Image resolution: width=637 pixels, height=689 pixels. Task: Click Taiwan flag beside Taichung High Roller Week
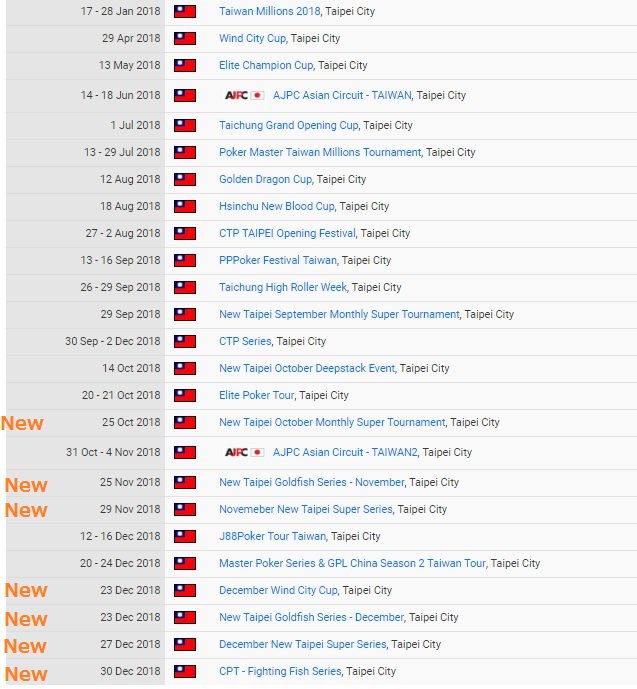tap(185, 288)
